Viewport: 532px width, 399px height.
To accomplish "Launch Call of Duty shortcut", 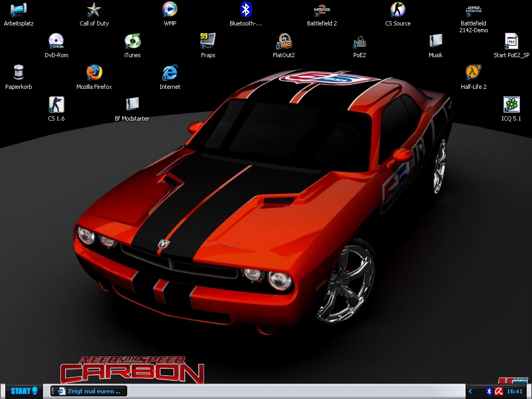I will tap(94, 10).
